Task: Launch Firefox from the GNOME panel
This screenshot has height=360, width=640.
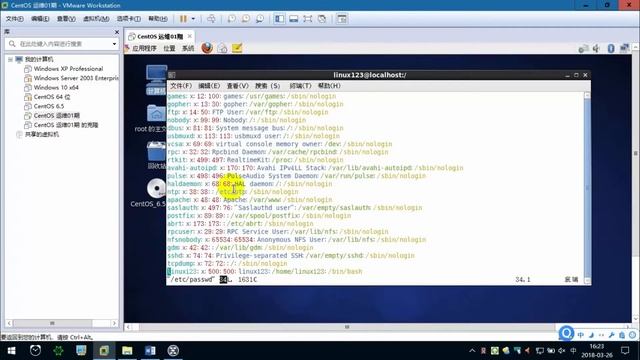Action: point(207,48)
